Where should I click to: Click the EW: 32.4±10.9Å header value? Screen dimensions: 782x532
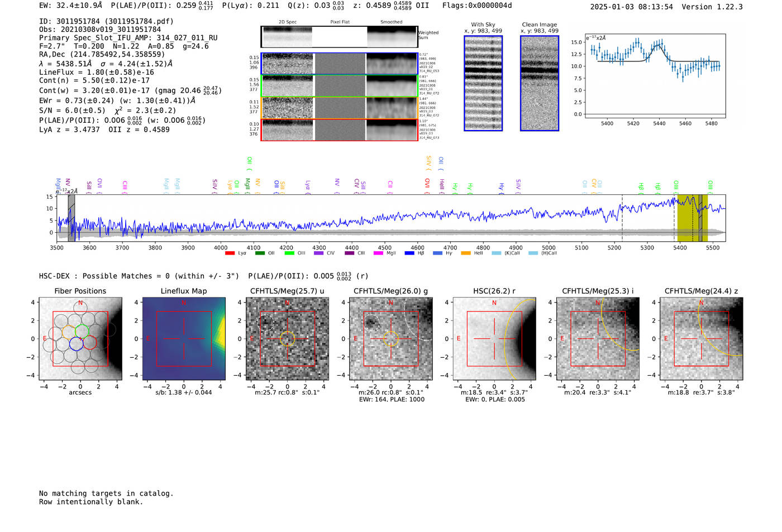pyautogui.click(x=71, y=5)
